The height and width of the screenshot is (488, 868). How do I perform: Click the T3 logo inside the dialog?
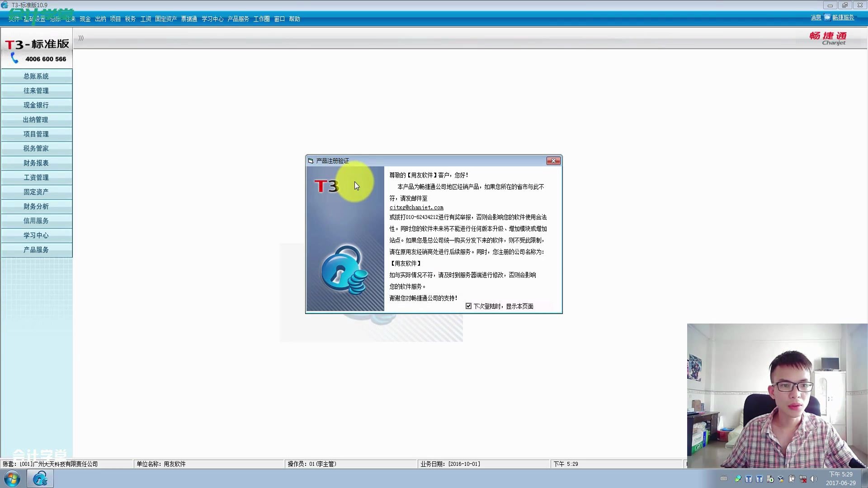pyautogui.click(x=326, y=186)
